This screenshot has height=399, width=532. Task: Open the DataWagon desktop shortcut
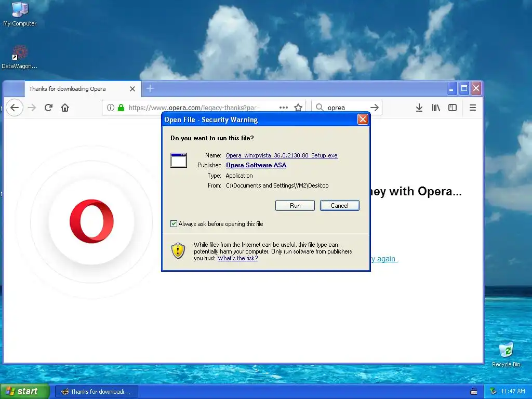click(19, 57)
